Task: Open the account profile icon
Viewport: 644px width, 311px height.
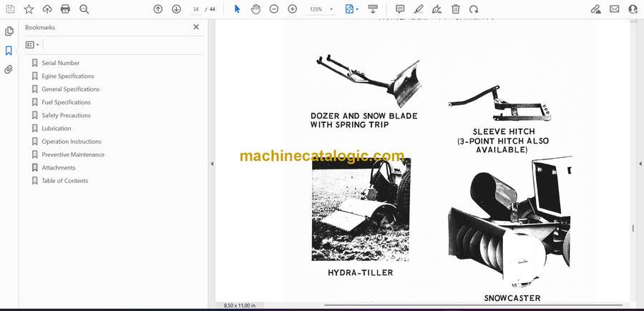Action: (x=633, y=9)
